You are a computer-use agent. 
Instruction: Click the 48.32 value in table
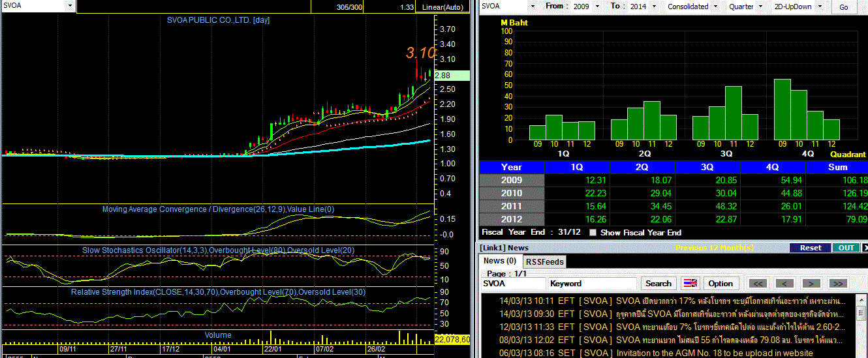726,206
